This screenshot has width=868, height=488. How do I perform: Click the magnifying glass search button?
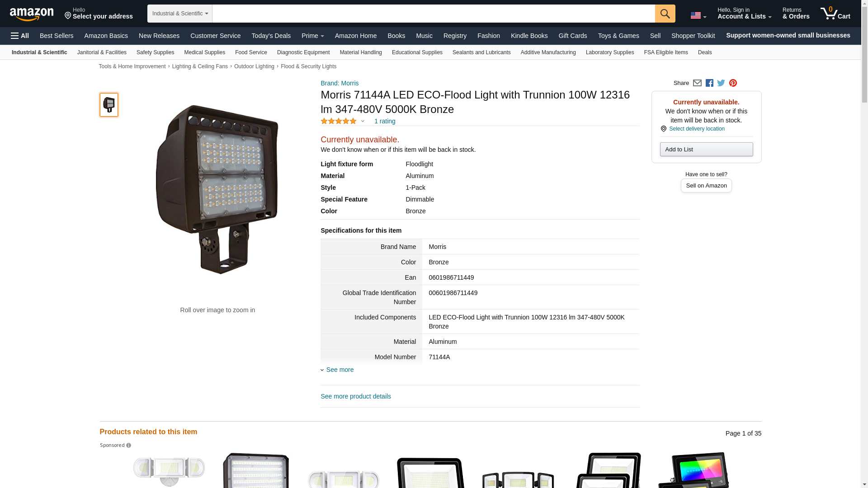[665, 14]
